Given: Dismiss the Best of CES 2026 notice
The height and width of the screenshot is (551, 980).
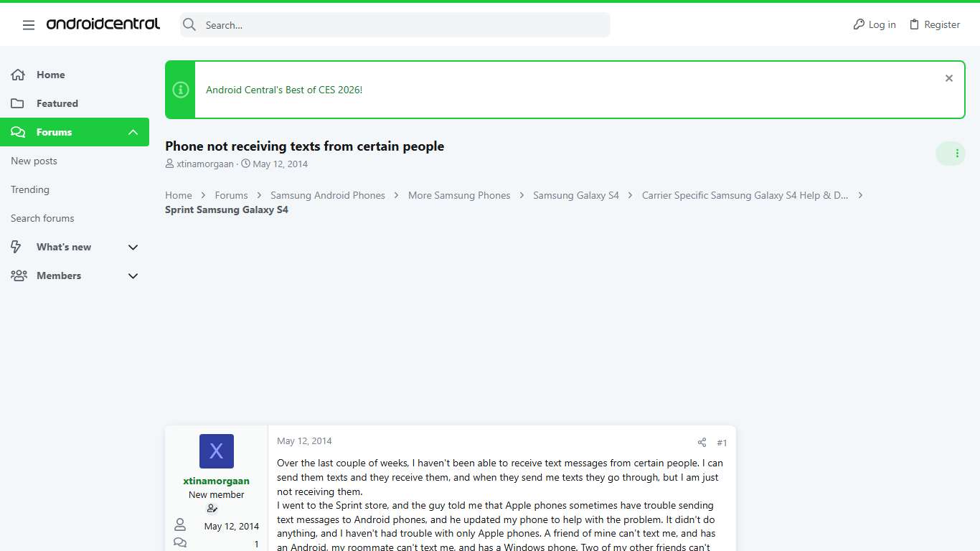Looking at the screenshot, I should pos(948,78).
